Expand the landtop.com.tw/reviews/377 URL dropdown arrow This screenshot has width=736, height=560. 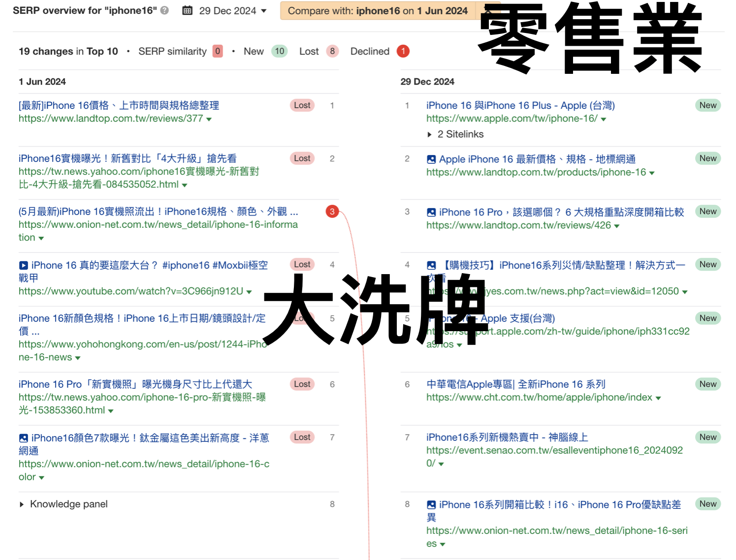[x=209, y=119]
